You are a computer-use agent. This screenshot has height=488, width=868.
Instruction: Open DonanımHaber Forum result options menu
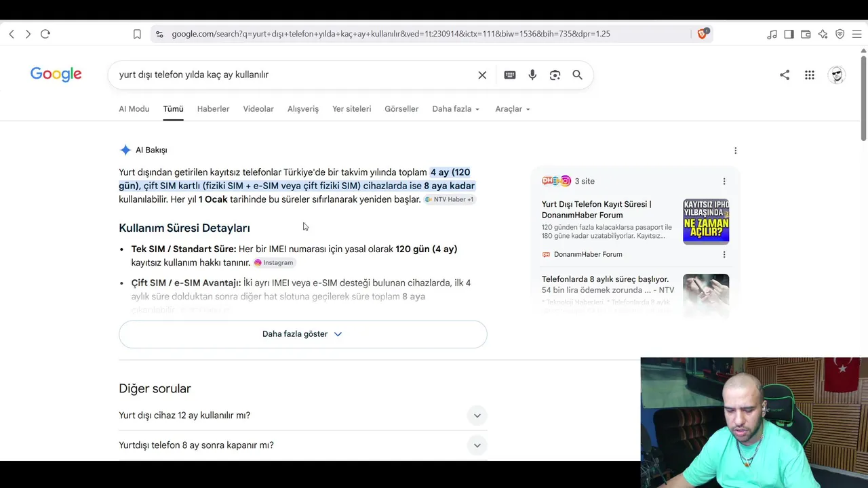click(x=724, y=254)
